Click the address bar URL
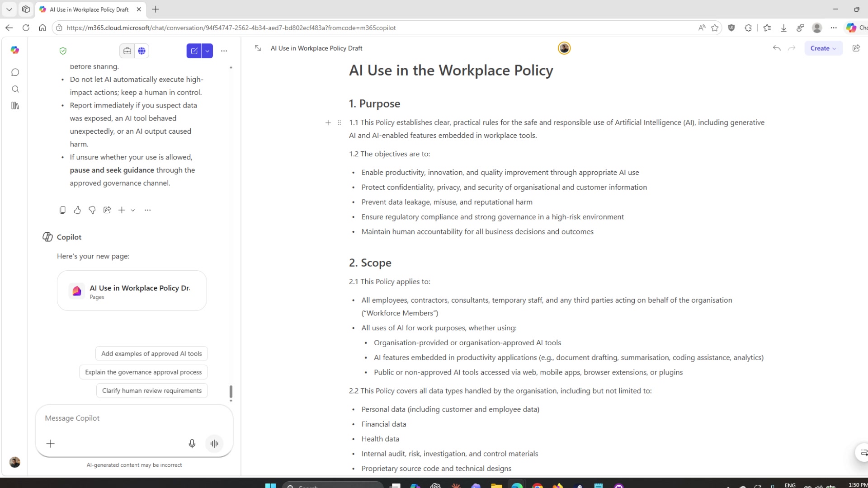Viewport: 868px width, 488px height. tap(231, 28)
